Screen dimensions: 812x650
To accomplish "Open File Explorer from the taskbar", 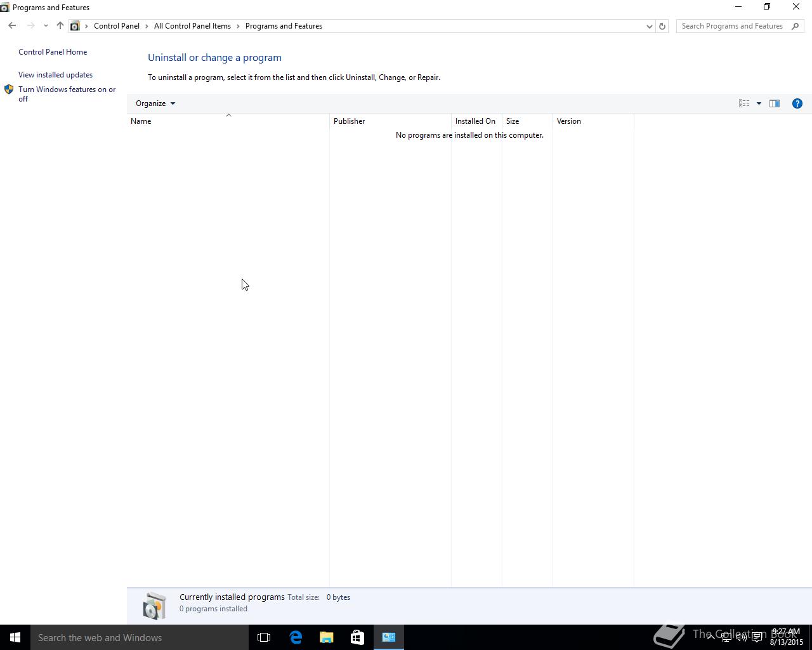I will [x=326, y=637].
